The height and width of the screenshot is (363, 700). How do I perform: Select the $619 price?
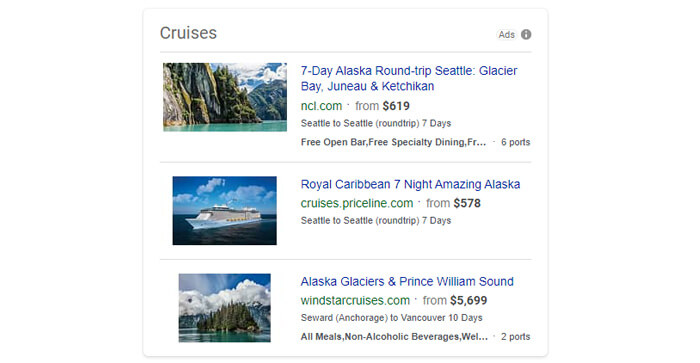(x=396, y=106)
